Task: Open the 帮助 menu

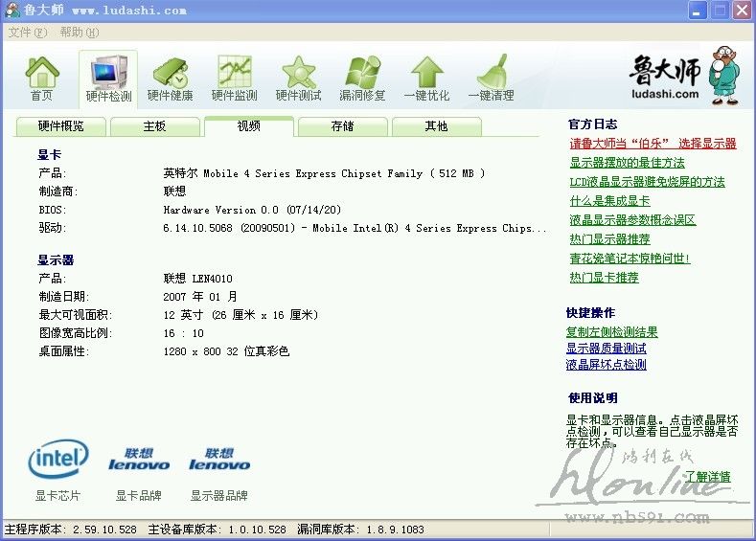Action: (78, 32)
